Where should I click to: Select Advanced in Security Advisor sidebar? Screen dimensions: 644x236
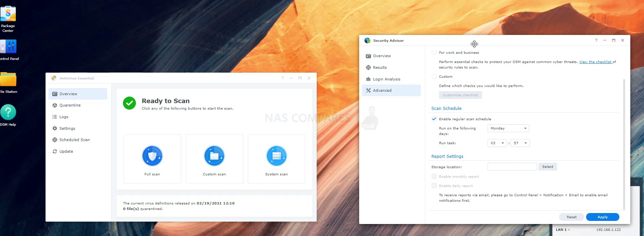pos(391,90)
